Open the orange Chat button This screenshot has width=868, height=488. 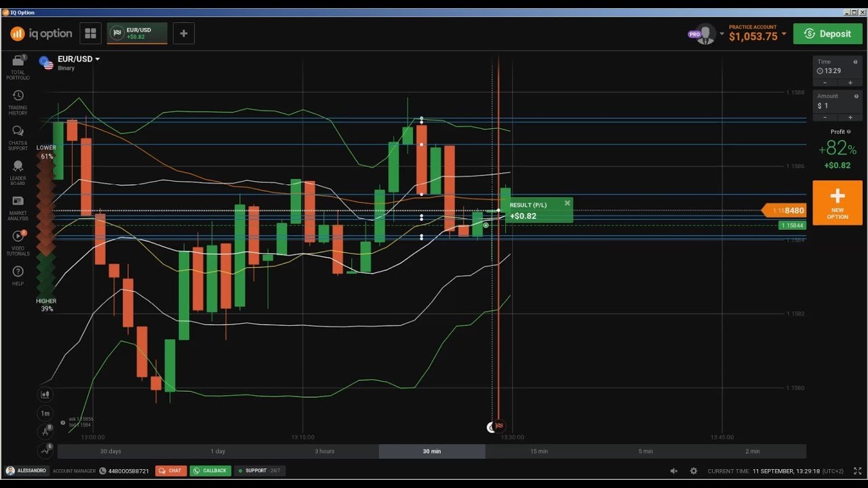(x=171, y=470)
